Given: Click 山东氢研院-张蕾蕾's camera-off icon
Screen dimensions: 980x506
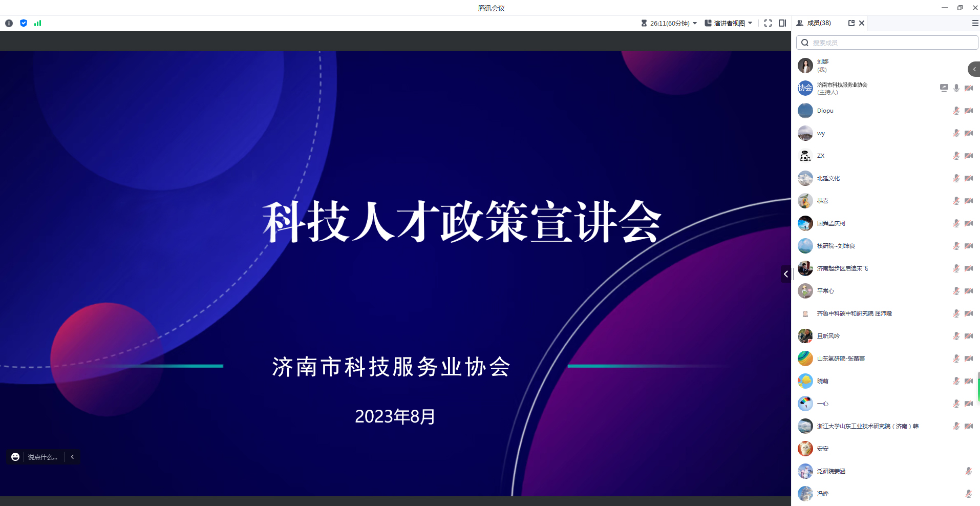Looking at the screenshot, I should [969, 359].
